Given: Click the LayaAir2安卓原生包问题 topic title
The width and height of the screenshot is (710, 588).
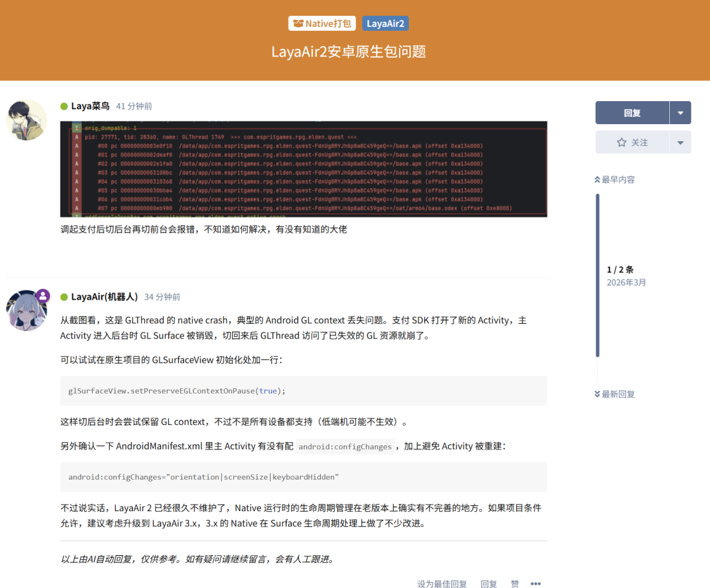Looking at the screenshot, I should coord(348,52).
